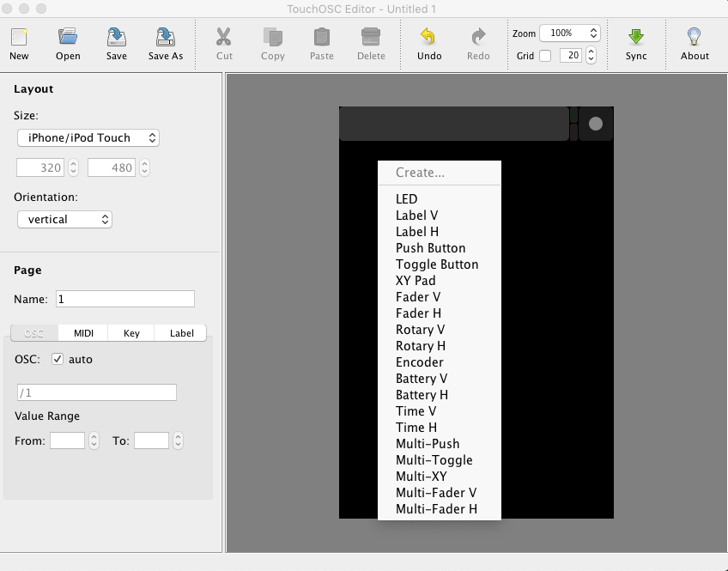Add a Rotary V control
Image resolution: width=728 pixels, height=571 pixels.
440,329
